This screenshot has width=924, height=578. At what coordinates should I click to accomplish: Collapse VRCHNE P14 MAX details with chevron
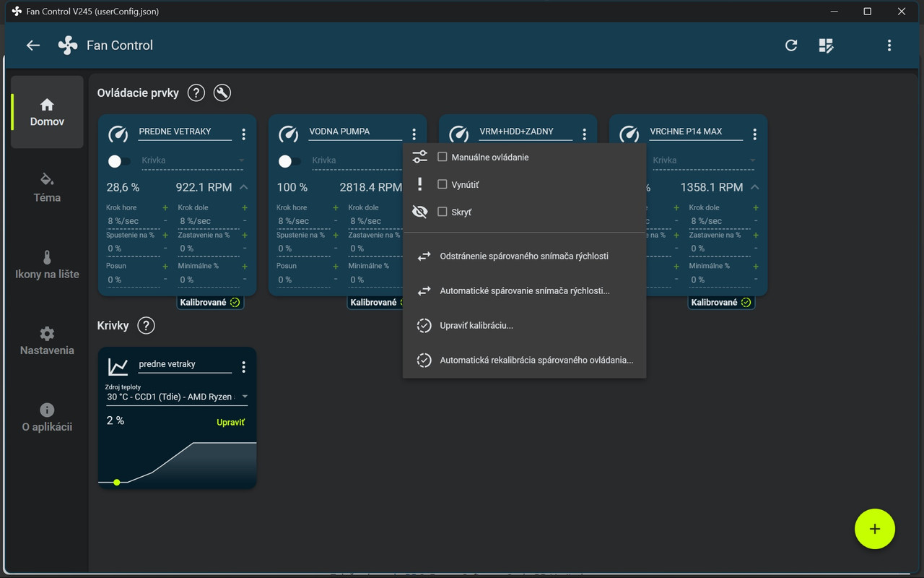click(755, 187)
